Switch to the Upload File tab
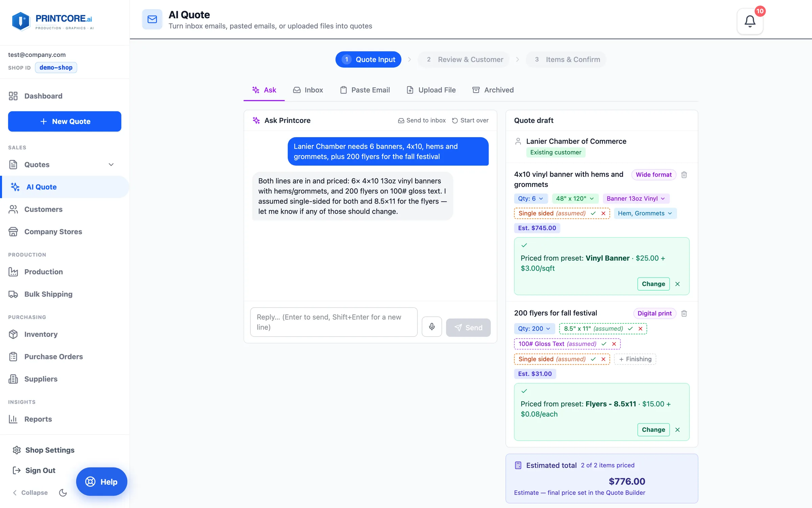 click(431, 90)
